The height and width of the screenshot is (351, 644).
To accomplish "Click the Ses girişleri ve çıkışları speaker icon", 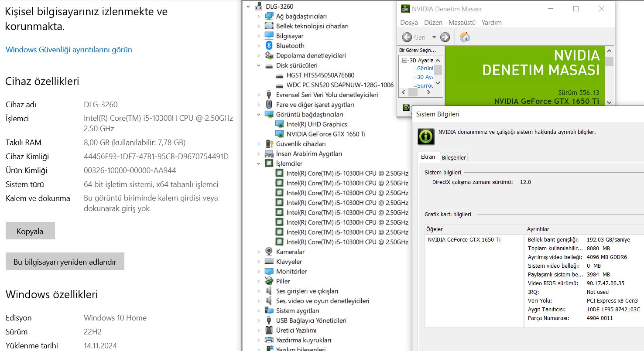I will tap(269, 291).
